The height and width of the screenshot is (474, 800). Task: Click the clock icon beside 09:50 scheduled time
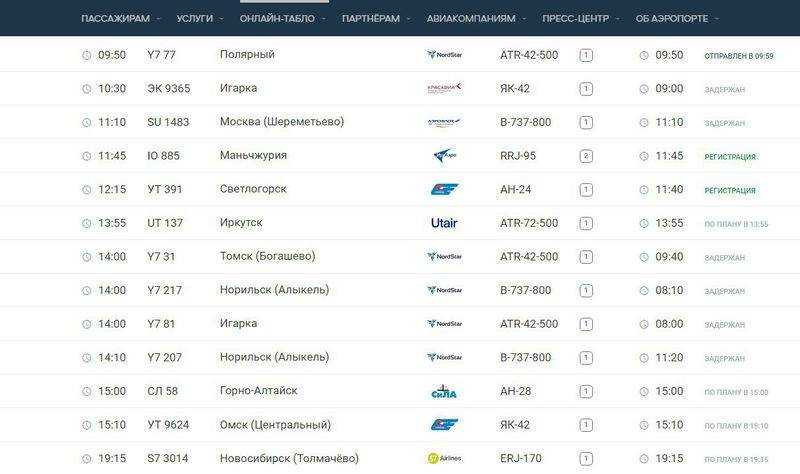click(x=87, y=55)
